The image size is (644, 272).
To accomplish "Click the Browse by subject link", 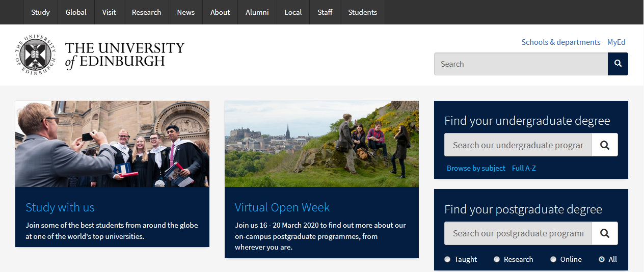I will coord(476,168).
